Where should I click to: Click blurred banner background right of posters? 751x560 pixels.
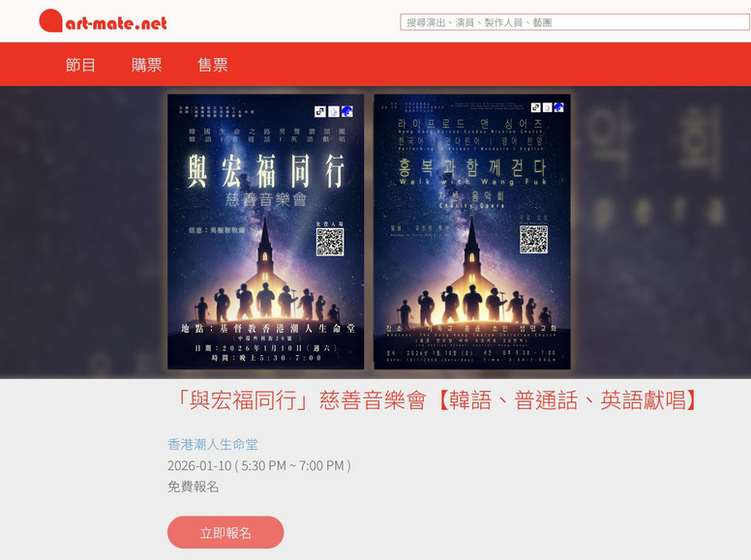[661, 232]
